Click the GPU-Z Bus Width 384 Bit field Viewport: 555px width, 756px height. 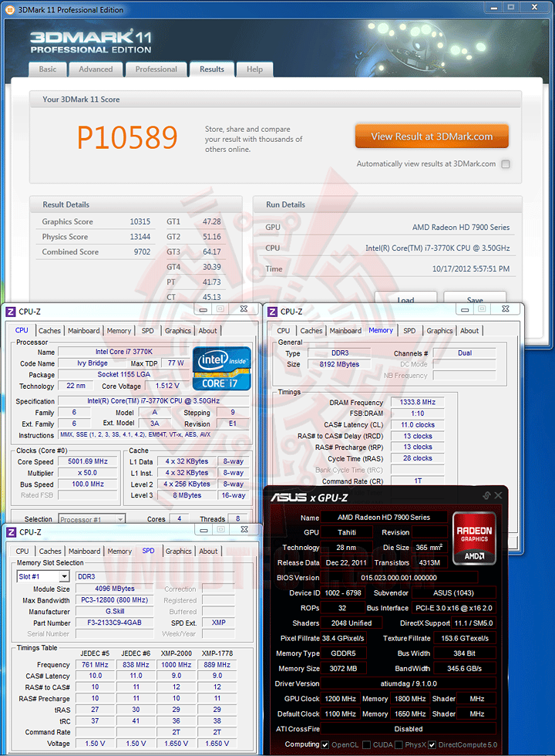[464, 653]
